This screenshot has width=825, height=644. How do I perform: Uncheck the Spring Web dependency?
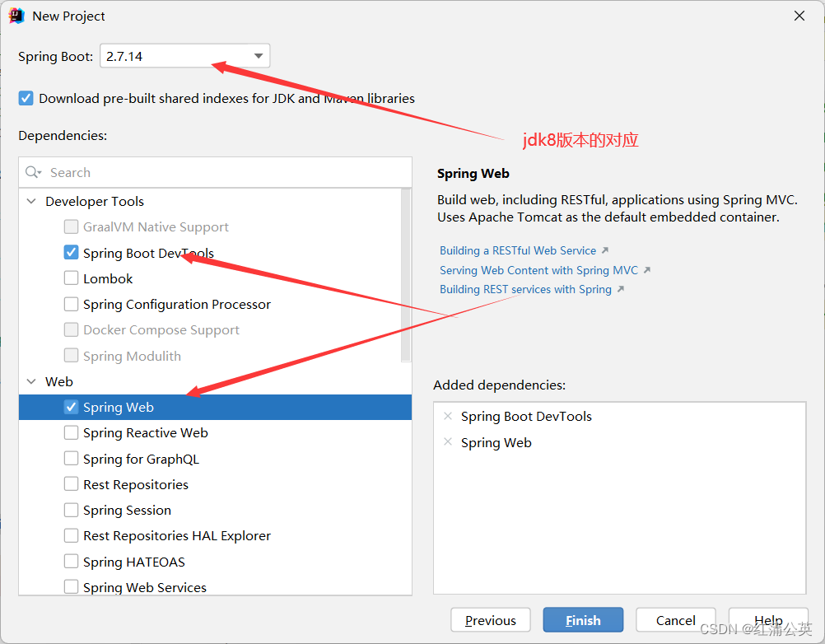click(x=71, y=407)
